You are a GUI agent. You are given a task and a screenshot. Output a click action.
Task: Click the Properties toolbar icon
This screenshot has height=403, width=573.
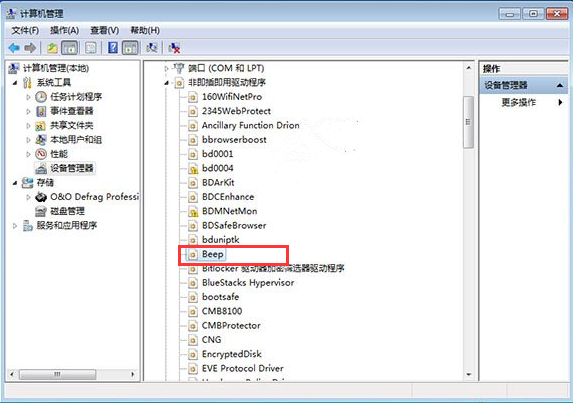tap(90, 48)
